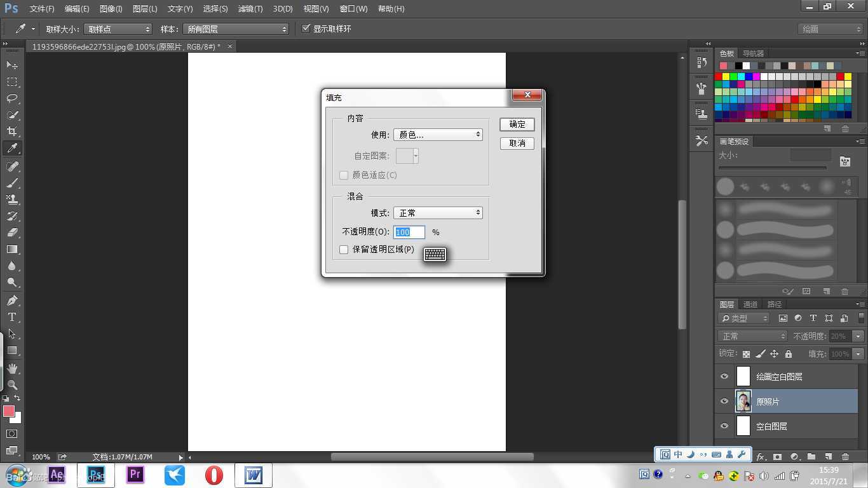Open the 模式 blend mode dropdown
This screenshot has height=488, width=868.
[438, 212]
